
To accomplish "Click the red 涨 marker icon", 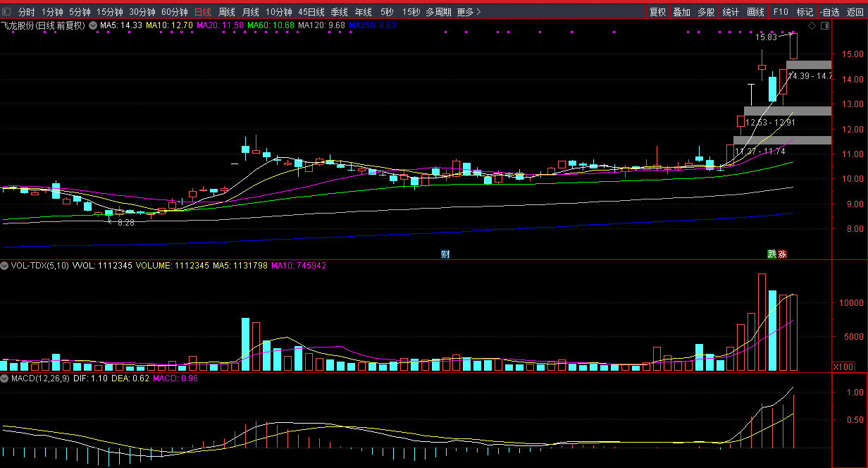I will point(782,254).
